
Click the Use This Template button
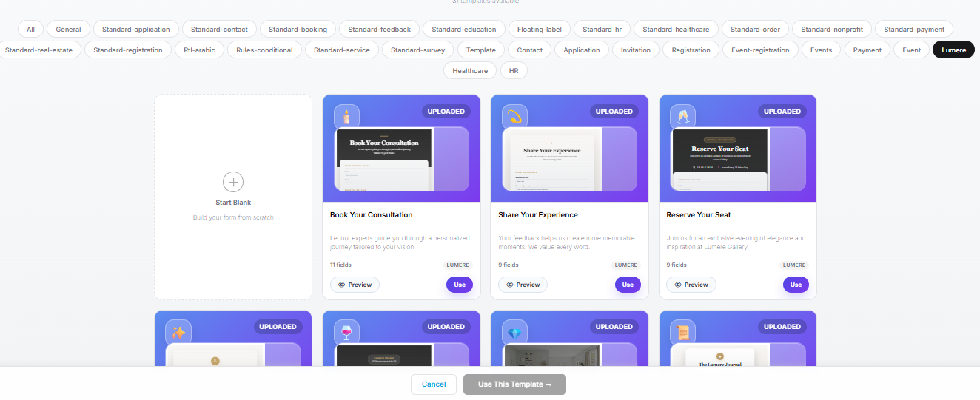pyautogui.click(x=514, y=384)
